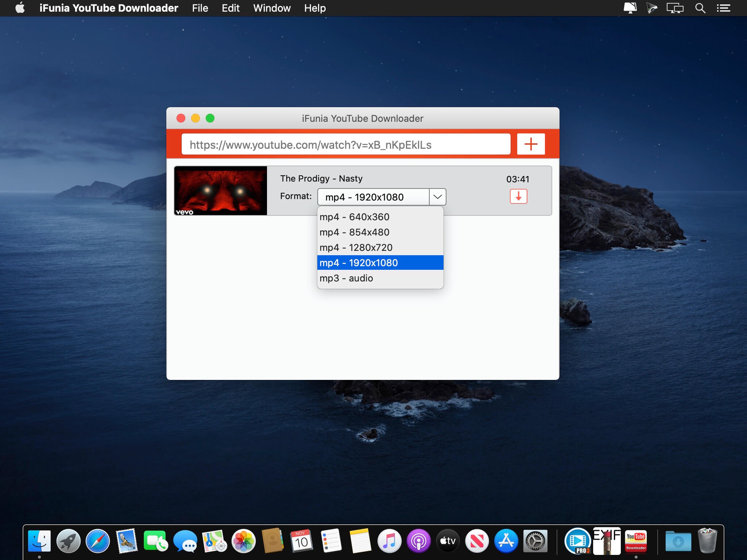Open Messages from the Dock
This screenshot has width=747, height=560.
(x=185, y=541)
